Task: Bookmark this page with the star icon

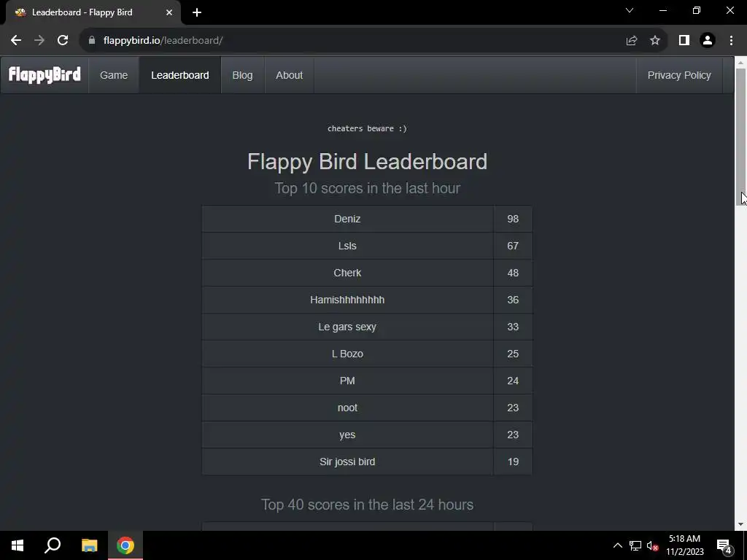Action: coord(655,41)
